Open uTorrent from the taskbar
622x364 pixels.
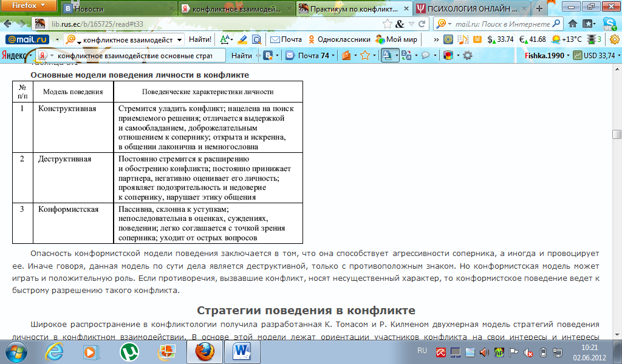(129, 352)
